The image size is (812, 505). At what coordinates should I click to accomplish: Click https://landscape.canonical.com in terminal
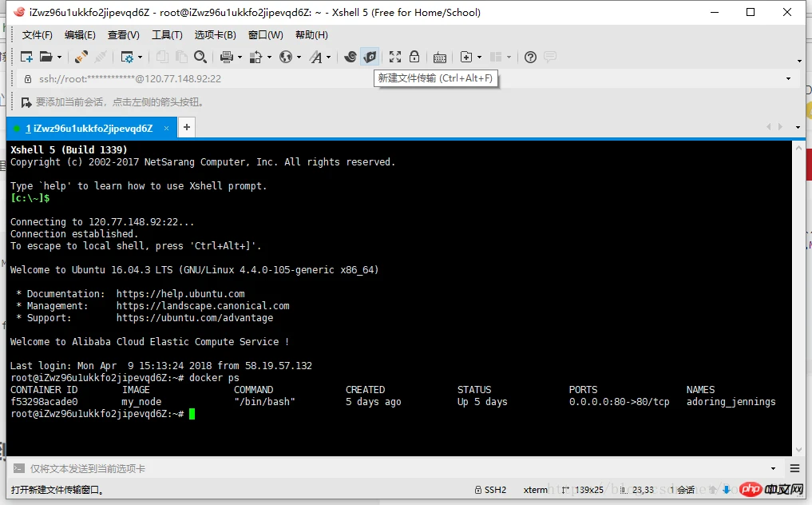pyautogui.click(x=203, y=306)
